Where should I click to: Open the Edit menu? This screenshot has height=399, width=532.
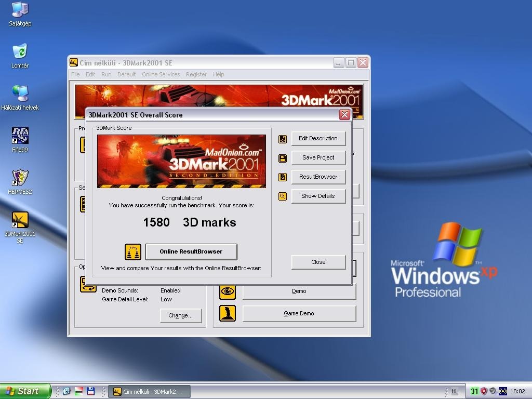coord(90,74)
